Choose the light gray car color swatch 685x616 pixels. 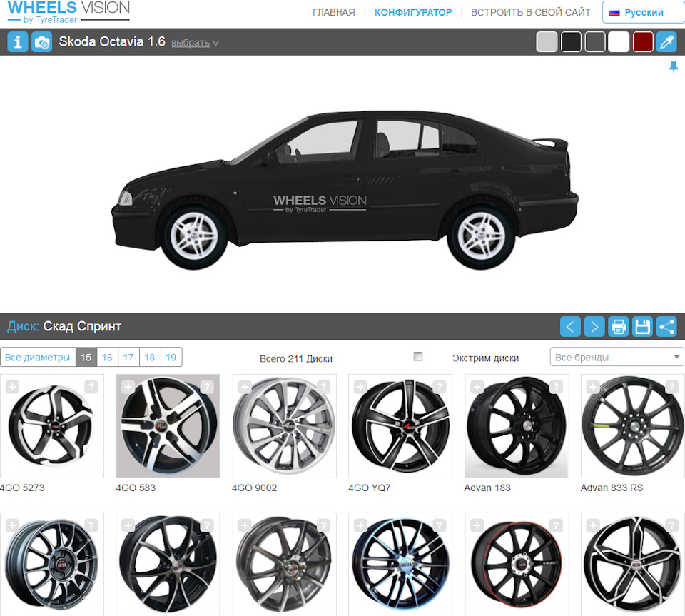[x=547, y=42]
